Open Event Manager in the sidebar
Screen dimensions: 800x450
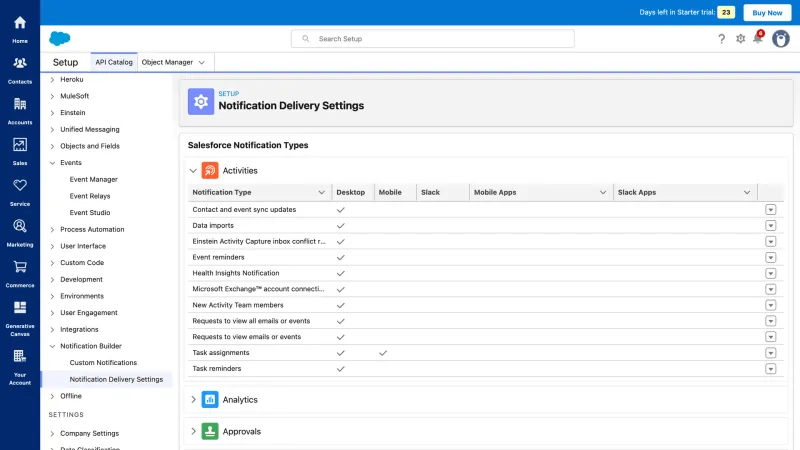click(93, 180)
